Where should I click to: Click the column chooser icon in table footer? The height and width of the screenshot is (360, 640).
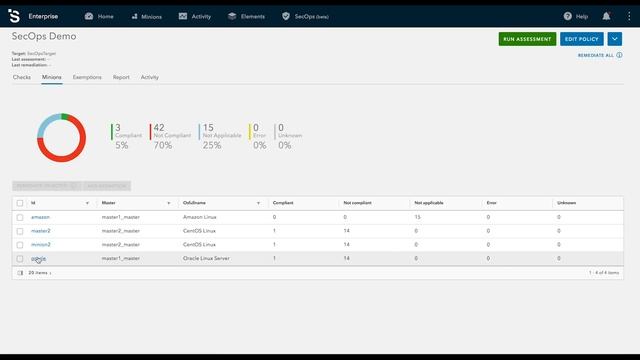[x=20, y=273]
